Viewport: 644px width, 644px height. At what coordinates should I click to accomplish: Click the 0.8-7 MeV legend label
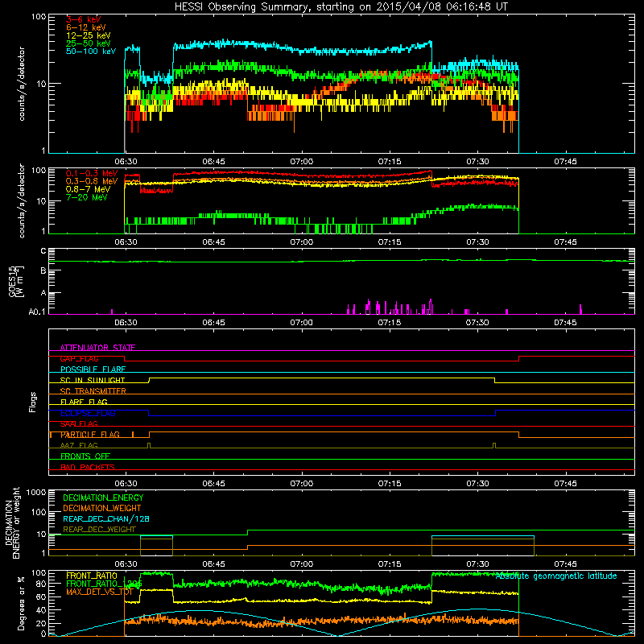click(88, 189)
